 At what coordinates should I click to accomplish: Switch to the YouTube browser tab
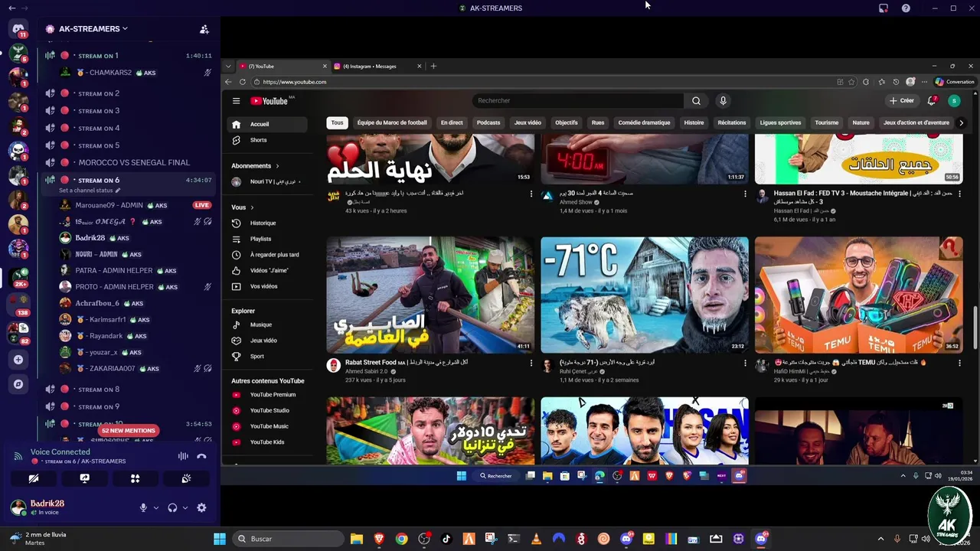(283, 67)
